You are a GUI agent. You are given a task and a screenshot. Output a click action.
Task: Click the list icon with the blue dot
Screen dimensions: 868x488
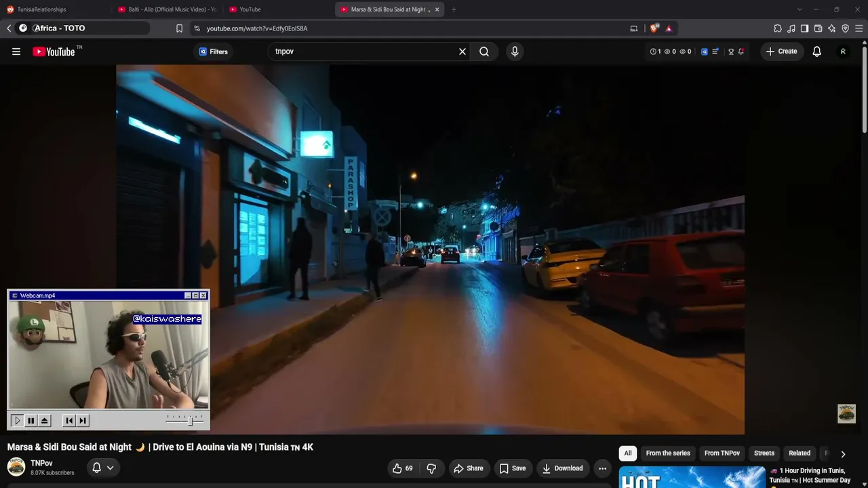point(715,52)
